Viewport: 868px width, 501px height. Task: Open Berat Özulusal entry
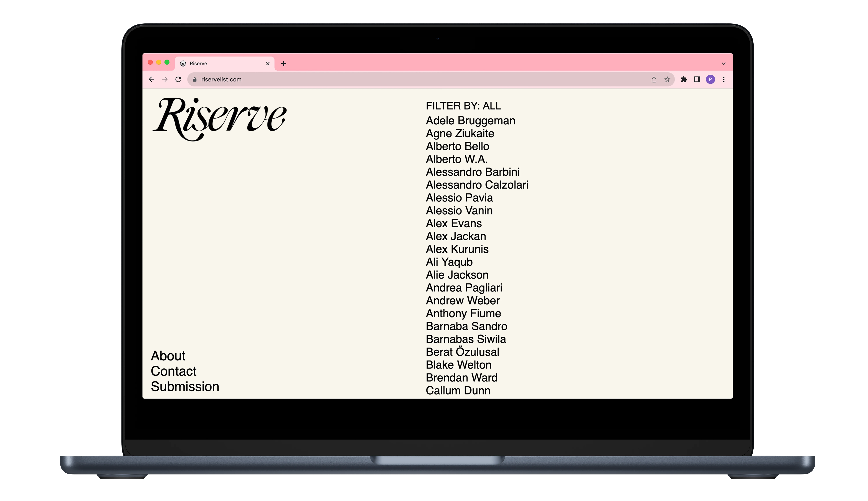point(462,352)
